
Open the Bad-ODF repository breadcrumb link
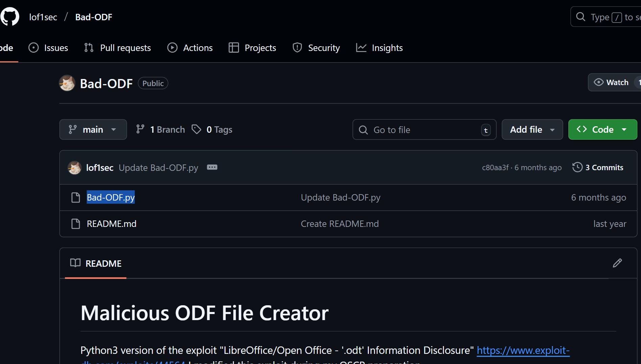(94, 17)
